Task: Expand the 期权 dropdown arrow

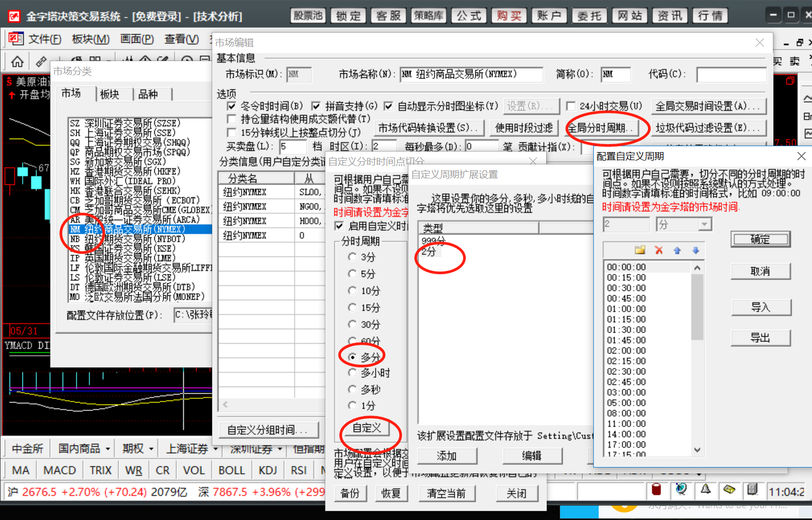Action: pyautogui.click(x=151, y=449)
